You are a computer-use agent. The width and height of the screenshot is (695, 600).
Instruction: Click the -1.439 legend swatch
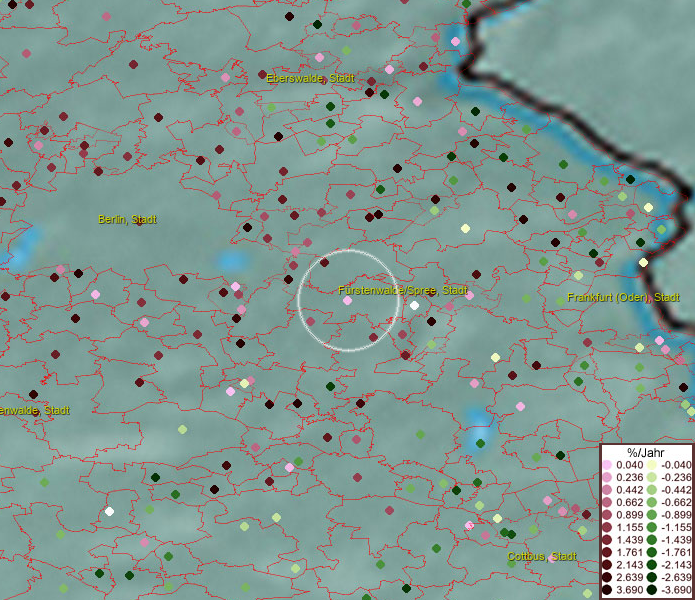tap(652, 540)
